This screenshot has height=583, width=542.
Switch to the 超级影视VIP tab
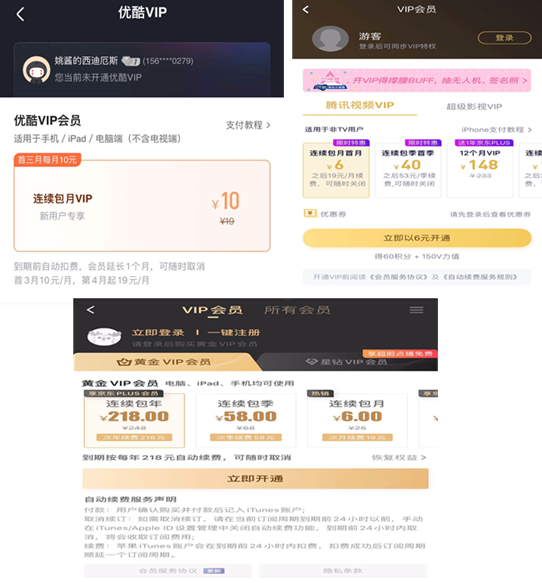pos(474,107)
